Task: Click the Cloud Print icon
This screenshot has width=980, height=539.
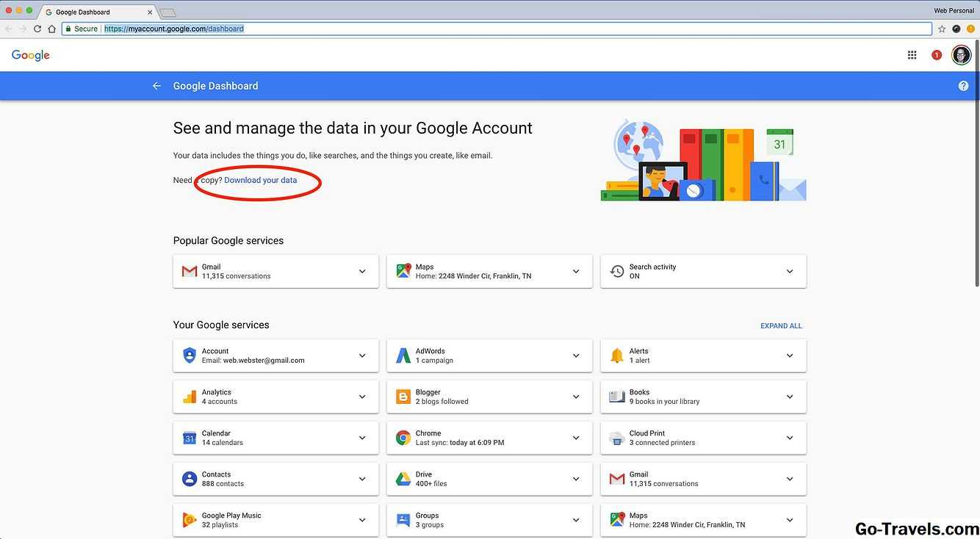Action: point(617,438)
